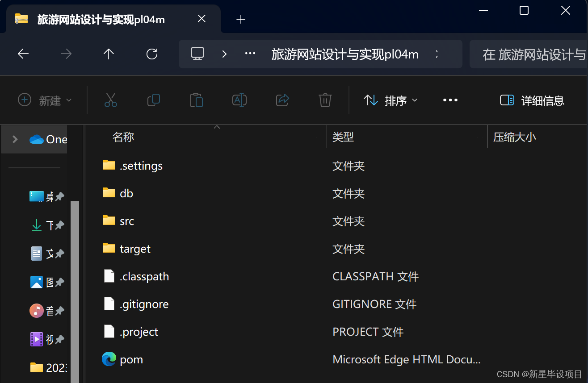Click the PC monitor icon in address bar

197,54
